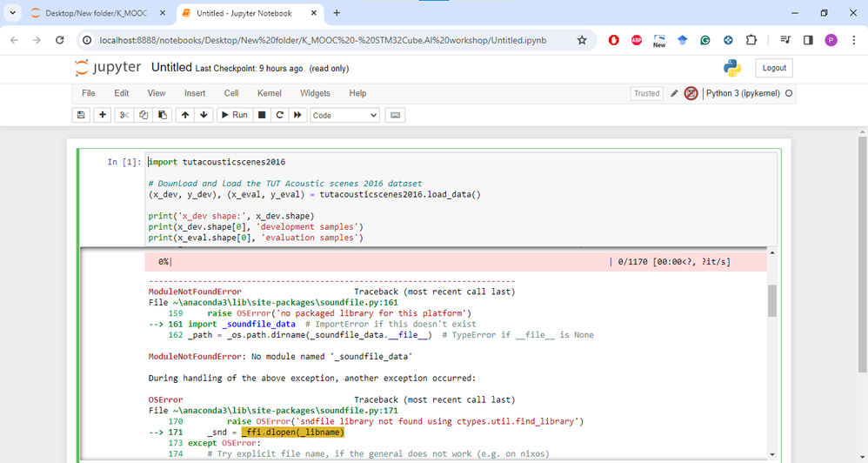Restart the kernel circular arrow icon
This screenshot has width=868, height=463.
[x=279, y=115]
